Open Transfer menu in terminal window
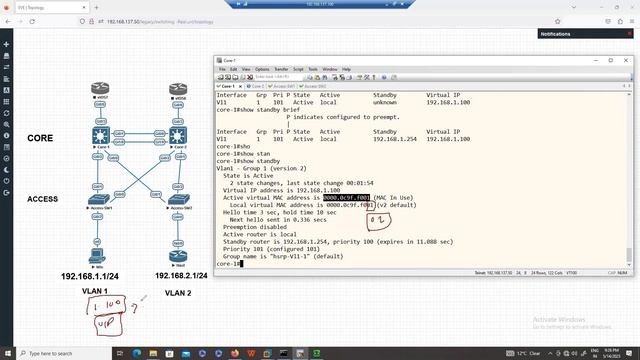This screenshot has height=360, width=640. [x=281, y=69]
